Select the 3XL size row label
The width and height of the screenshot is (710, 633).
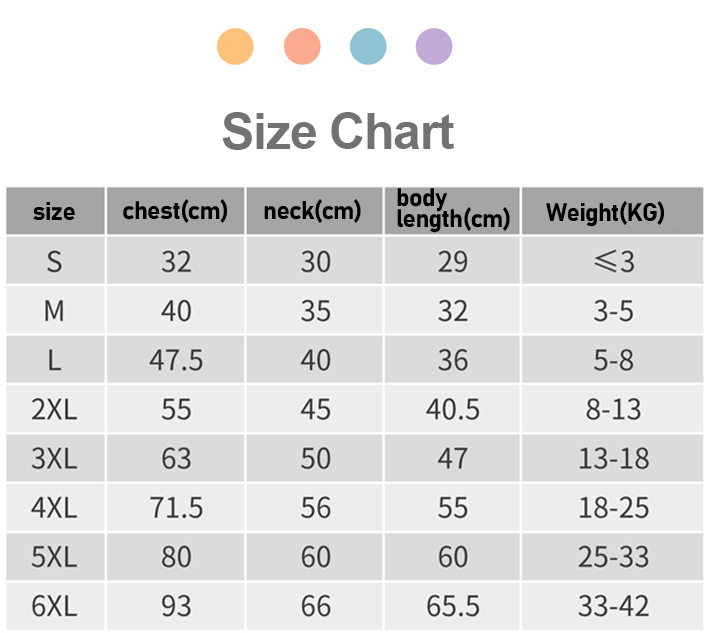(54, 458)
